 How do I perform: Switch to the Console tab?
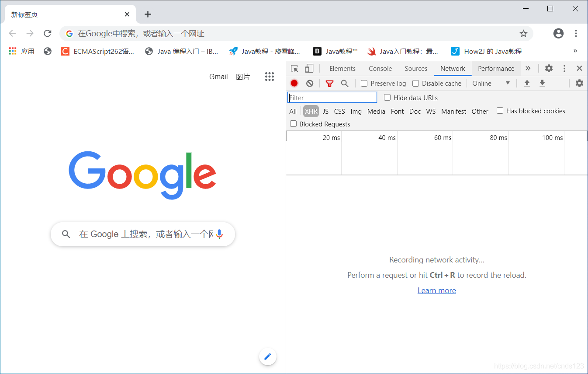click(380, 69)
